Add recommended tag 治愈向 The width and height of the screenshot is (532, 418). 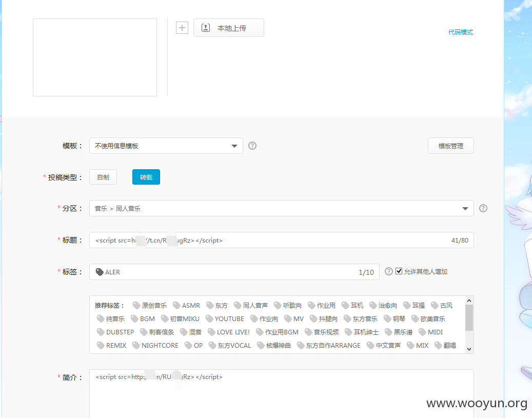[x=383, y=305]
